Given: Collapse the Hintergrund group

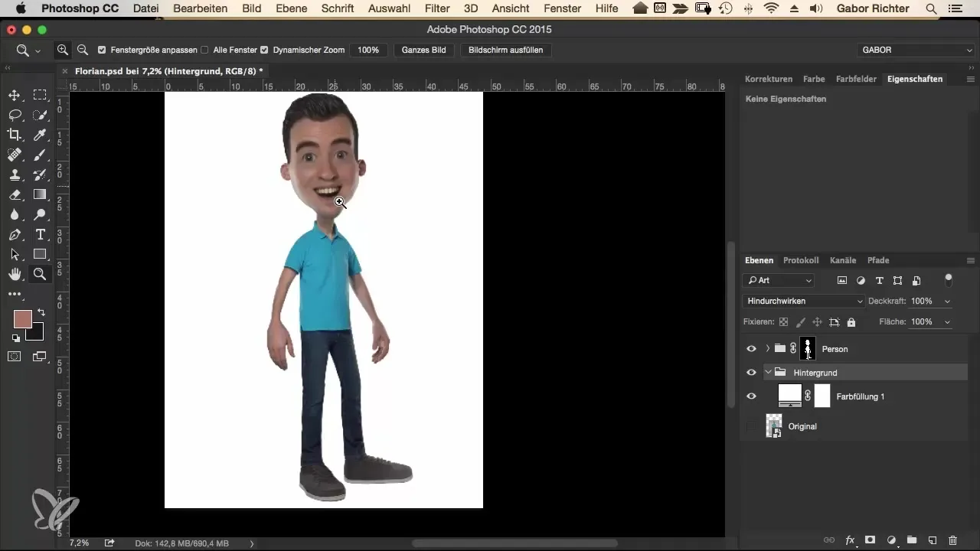Looking at the screenshot, I should 768,373.
